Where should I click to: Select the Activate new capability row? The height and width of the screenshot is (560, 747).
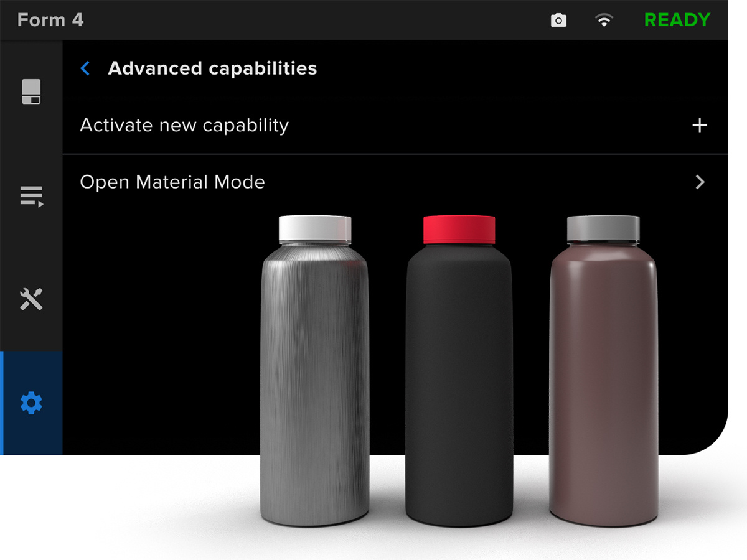(x=184, y=125)
